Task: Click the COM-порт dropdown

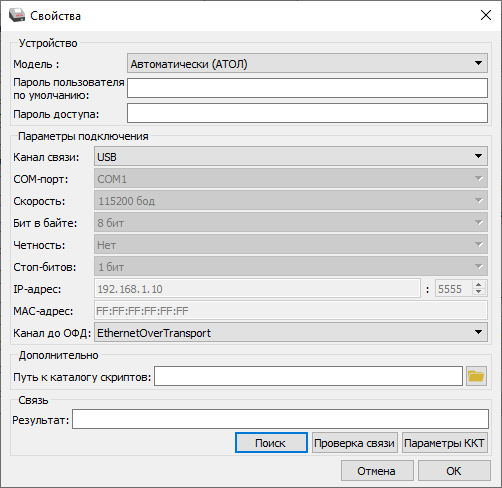Action: tap(291, 178)
